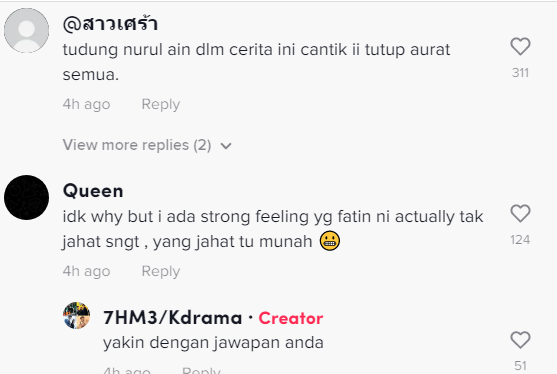The width and height of the screenshot is (557, 374).
Task: Click the comment text starting idk why but
Action: 273,229
